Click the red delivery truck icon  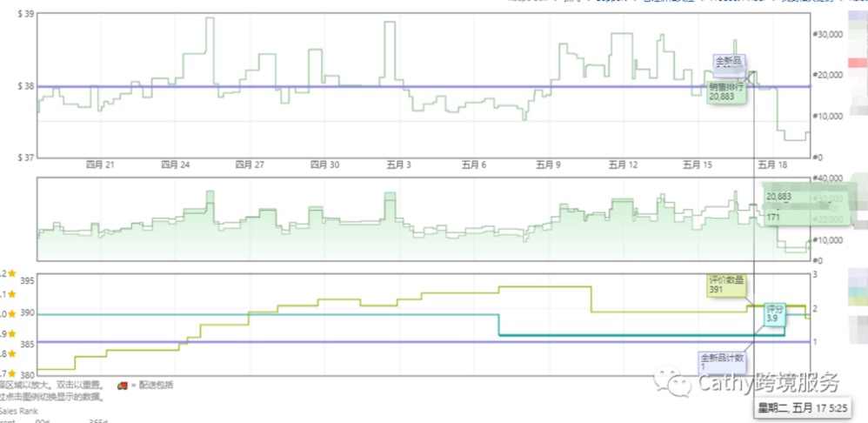click(x=123, y=386)
